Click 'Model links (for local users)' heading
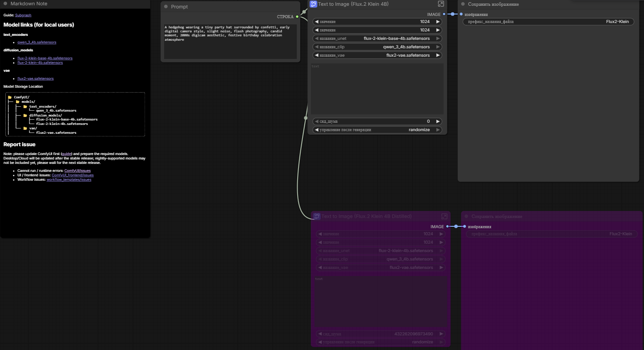The image size is (644, 350). (x=39, y=25)
